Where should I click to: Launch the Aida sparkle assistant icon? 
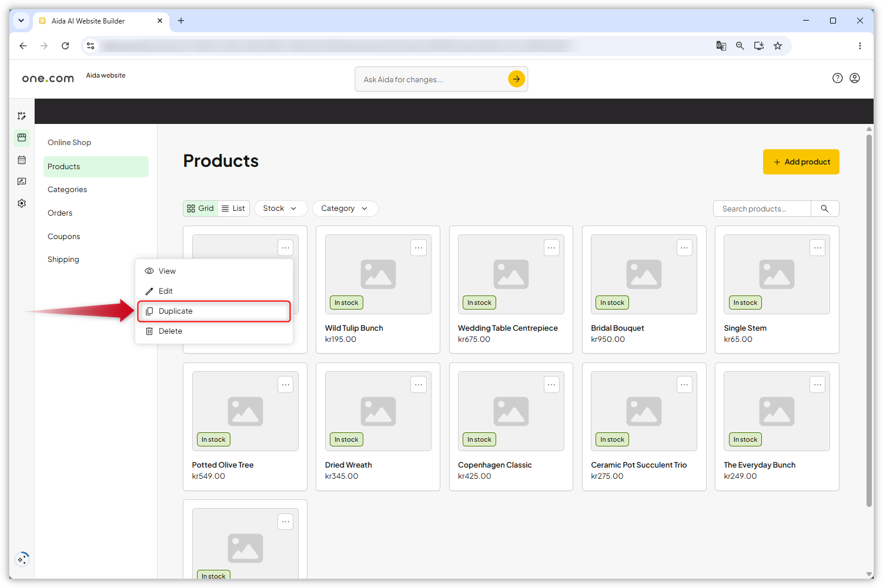coord(22,559)
